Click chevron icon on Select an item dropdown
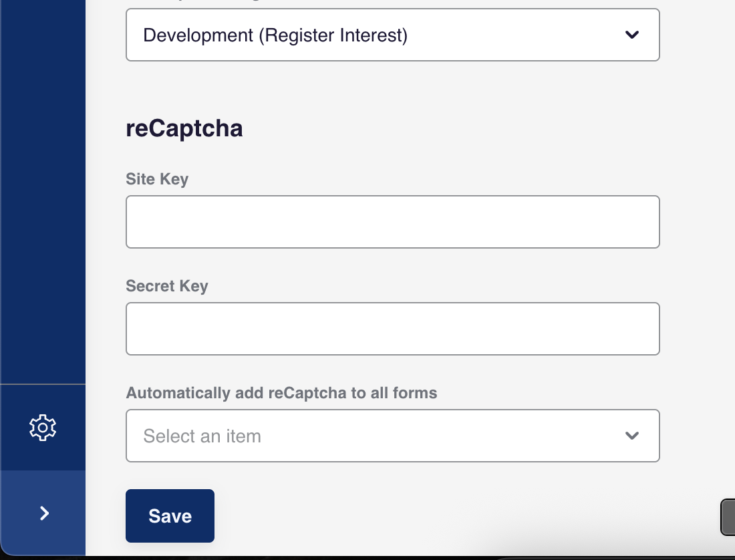Viewport: 735px width, 560px height. 631,436
